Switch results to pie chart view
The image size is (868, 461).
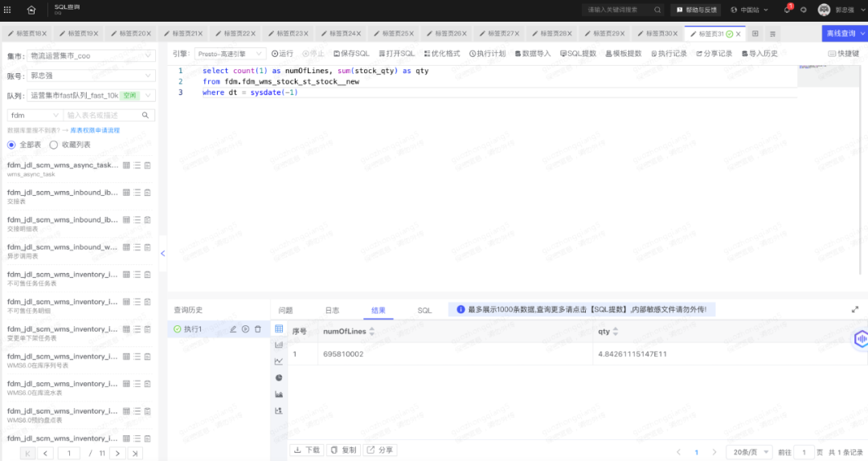pyautogui.click(x=279, y=377)
